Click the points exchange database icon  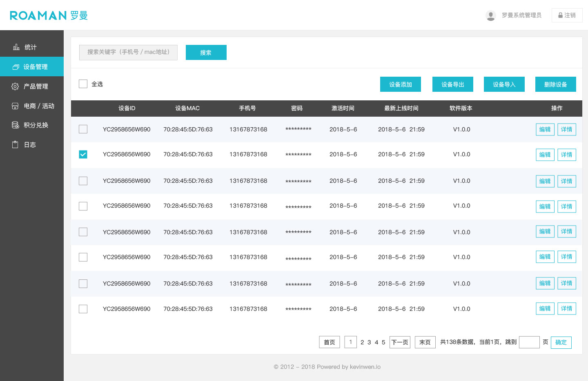tap(15, 125)
